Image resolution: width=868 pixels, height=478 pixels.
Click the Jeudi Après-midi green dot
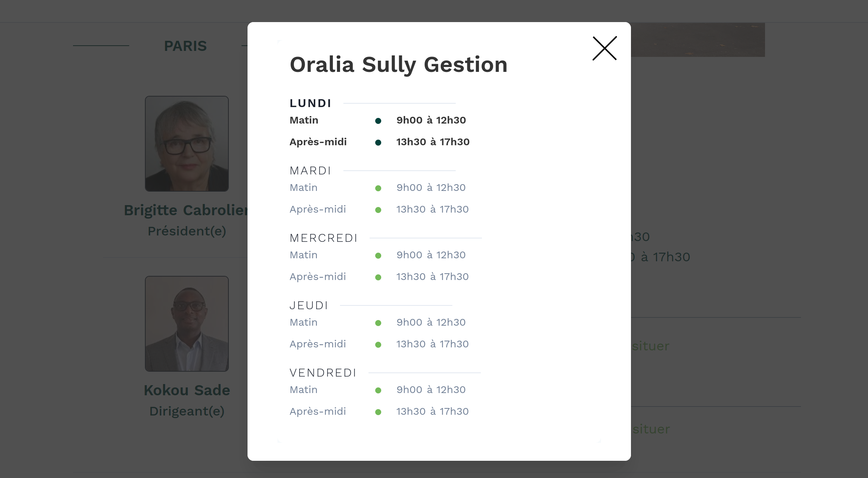point(378,345)
